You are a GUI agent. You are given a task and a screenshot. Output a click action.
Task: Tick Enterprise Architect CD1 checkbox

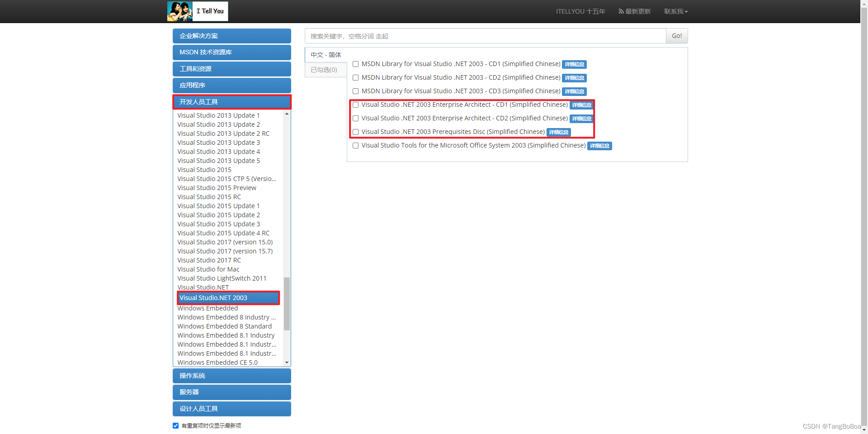(356, 105)
